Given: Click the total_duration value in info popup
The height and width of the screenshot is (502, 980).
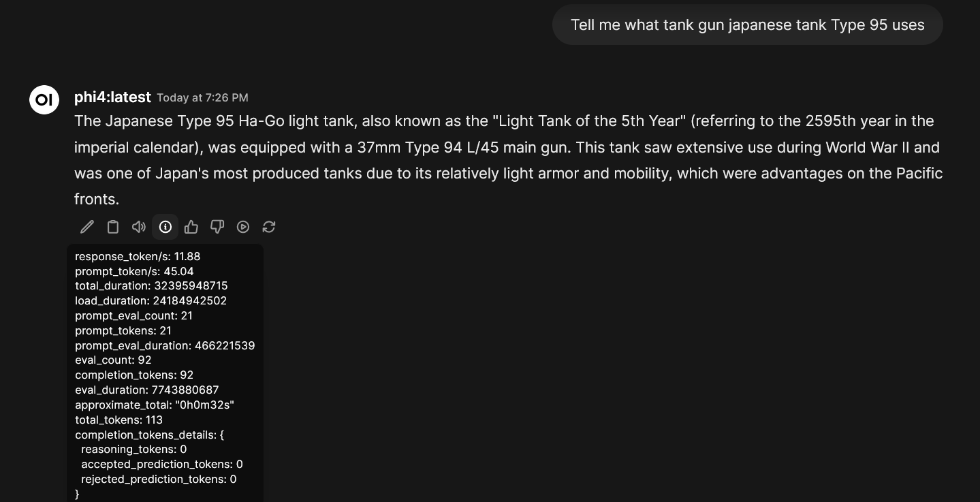Looking at the screenshot, I should point(191,286).
